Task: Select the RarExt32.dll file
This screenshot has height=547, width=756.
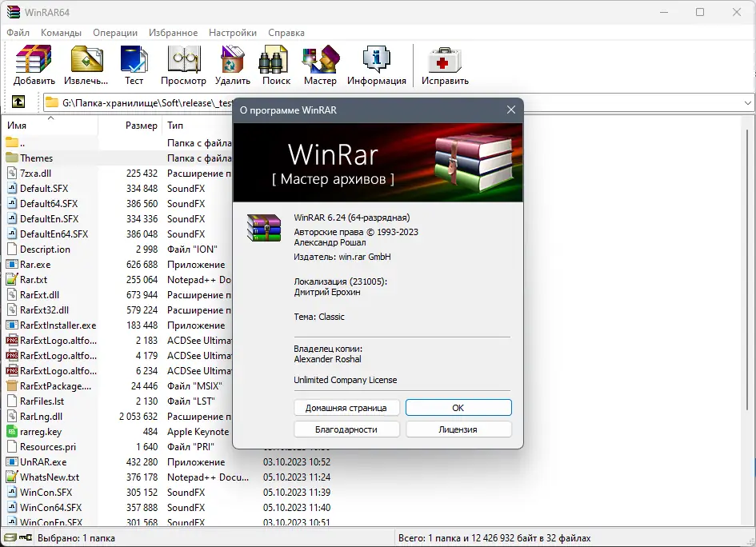Action: [44, 309]
